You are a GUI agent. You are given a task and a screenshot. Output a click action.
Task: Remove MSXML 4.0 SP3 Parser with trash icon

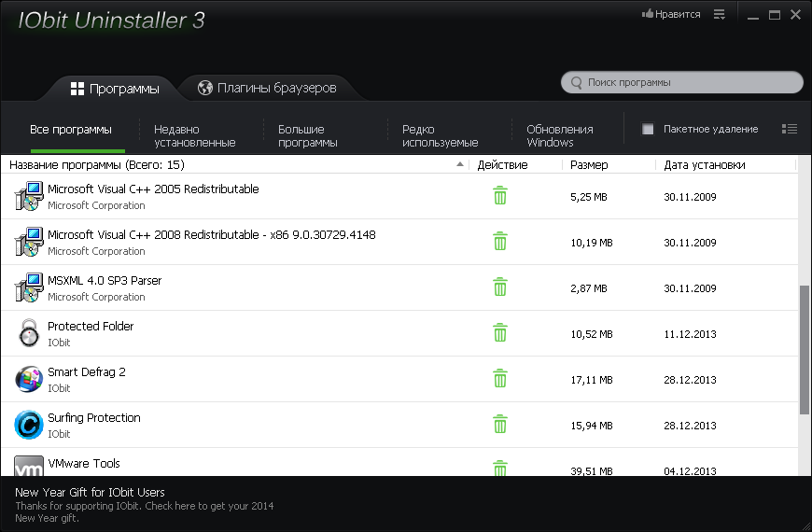[x=499, y=287]
